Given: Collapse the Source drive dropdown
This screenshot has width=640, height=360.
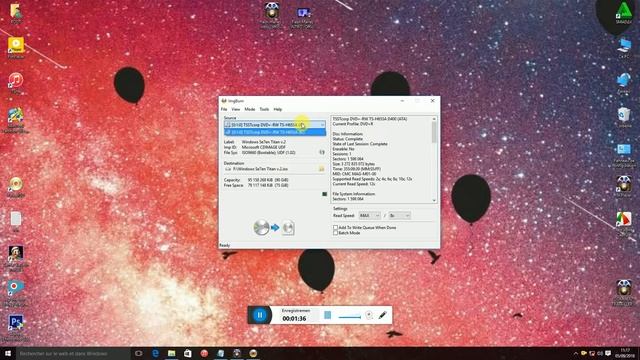Looking at the screenshot, I should [322, 125].
